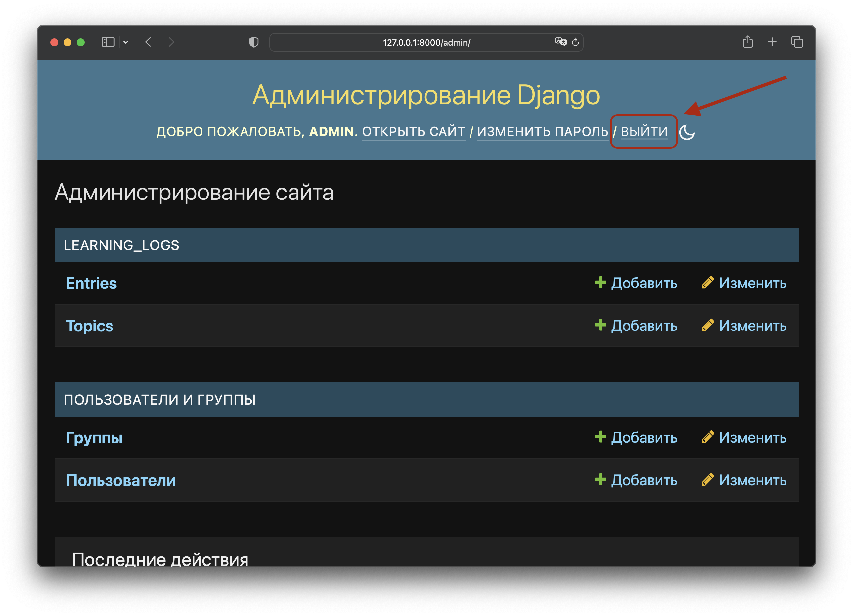Open a new tab with plus icon

point(772,42)
